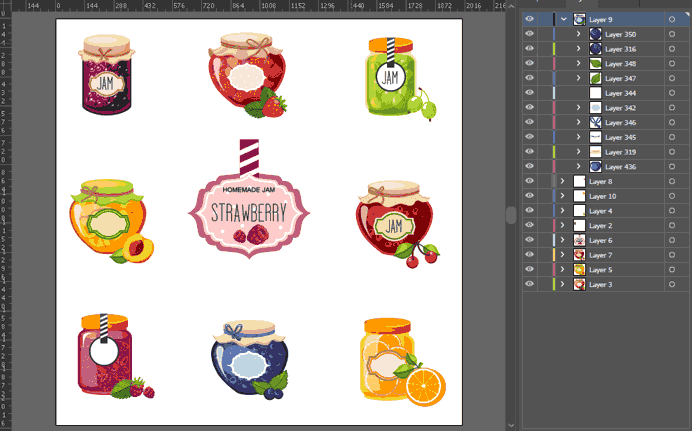Expand the Layer 316 sublayer

579,49
